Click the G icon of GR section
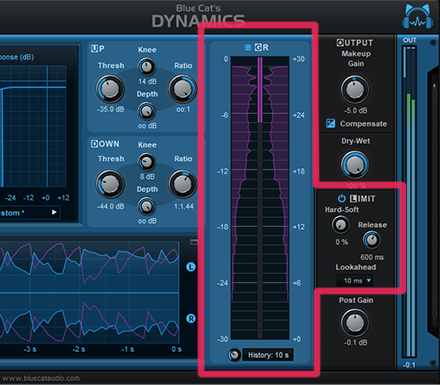The height and width of the screenshot is (385, 440). pos(258,47)
